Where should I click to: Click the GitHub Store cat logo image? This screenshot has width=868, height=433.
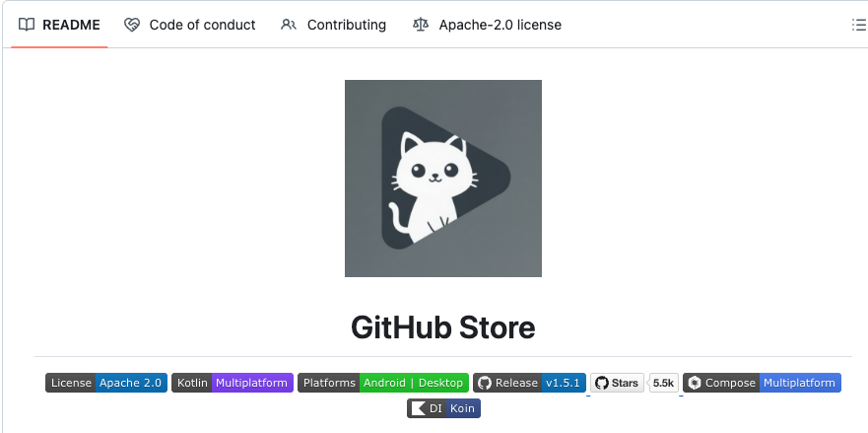pyautogui.click(x=443, y=179)
